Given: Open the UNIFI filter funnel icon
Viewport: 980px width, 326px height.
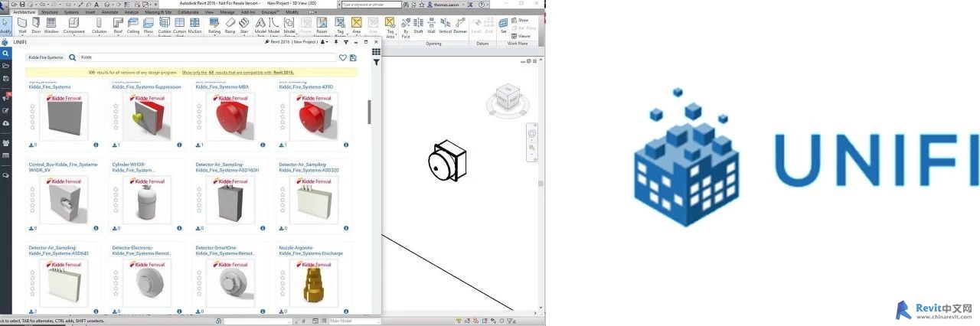Looking at the screenshot, I should tap(376, 62).
